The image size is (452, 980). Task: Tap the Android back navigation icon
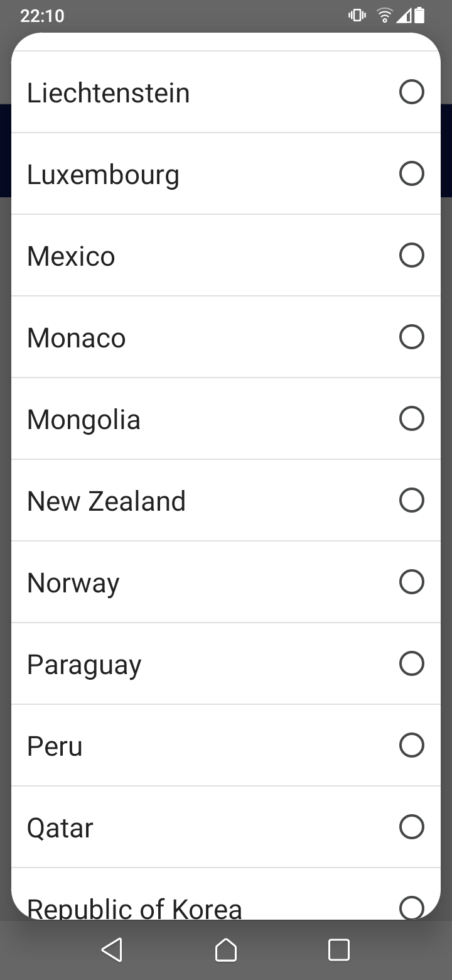coord(112,950)
